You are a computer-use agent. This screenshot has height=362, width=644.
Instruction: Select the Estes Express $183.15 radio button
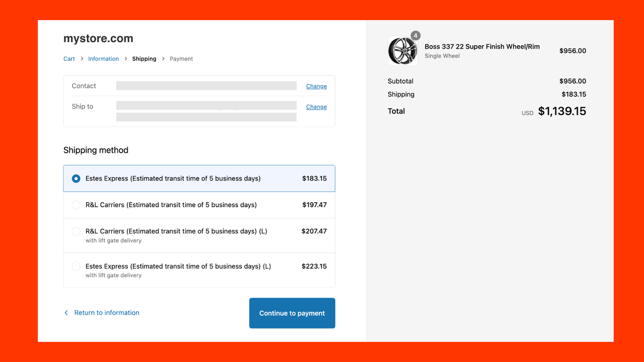click(76, 178)
